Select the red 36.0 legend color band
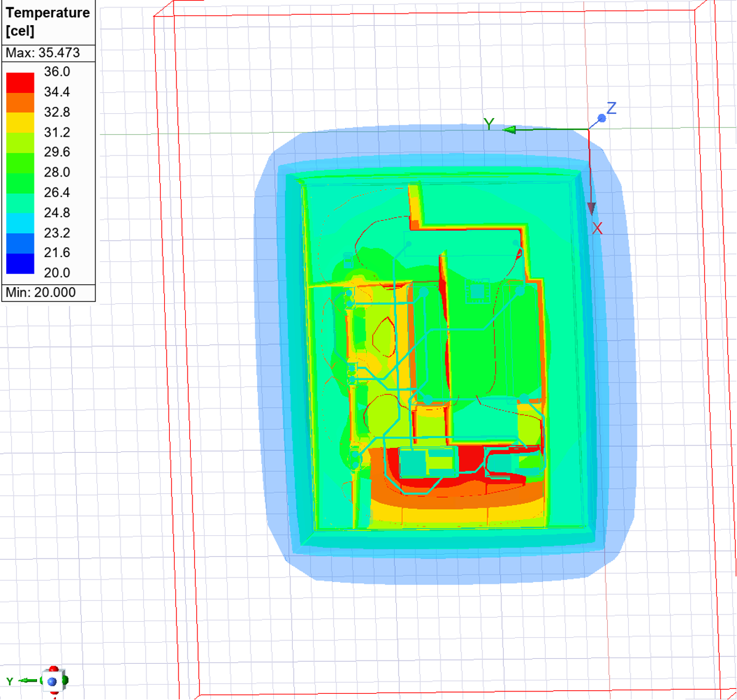The height and width of the screenshot is (700, 737). (20, 82)
